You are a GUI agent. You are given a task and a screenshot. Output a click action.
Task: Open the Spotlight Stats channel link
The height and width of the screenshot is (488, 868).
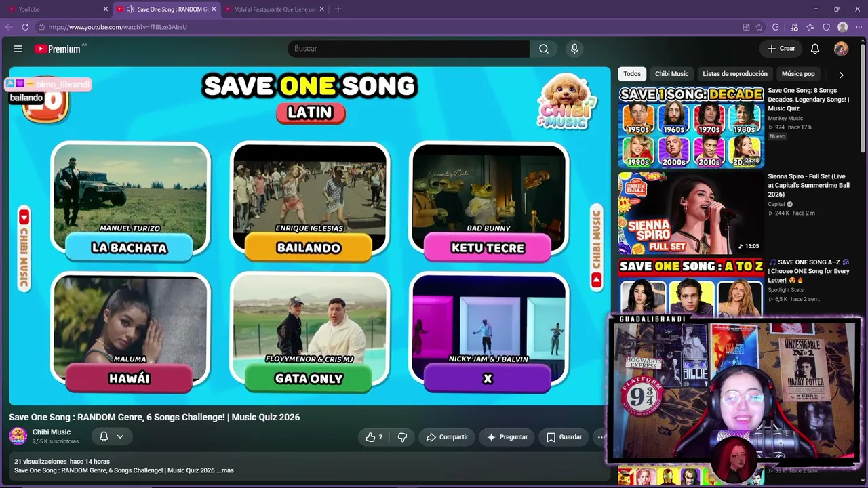tap(785, 290)
